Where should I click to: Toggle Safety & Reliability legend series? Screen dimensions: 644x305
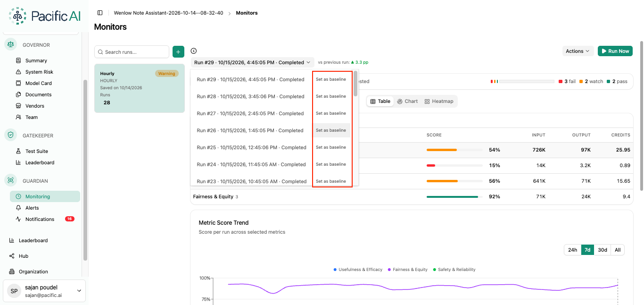[454, 270]
